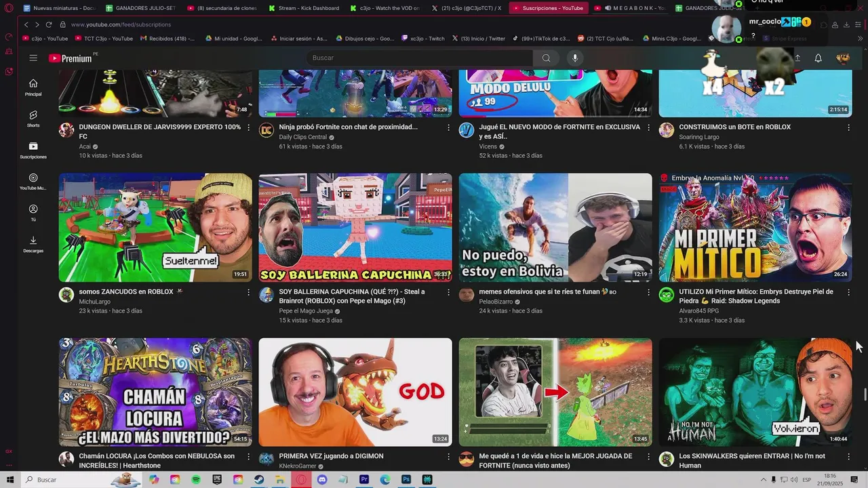Open options for UTILIZO Mi Primer Mítico video
868x488 pixels.
point(848,292)
